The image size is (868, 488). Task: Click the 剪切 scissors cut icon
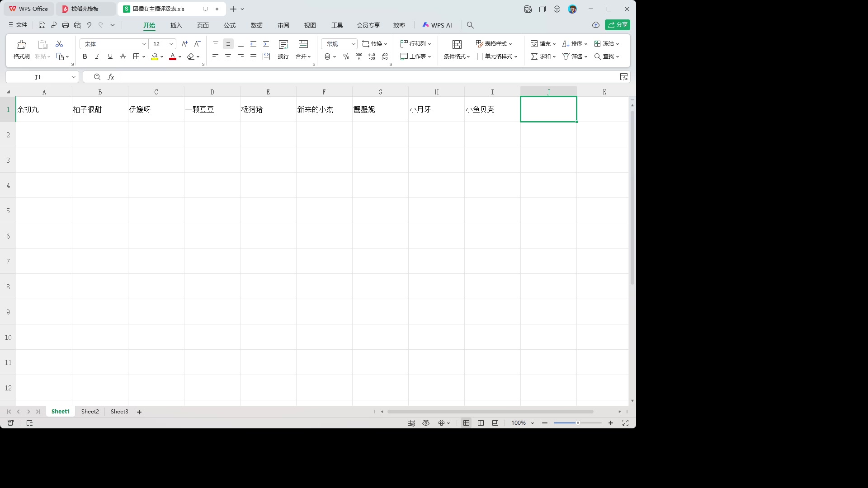point(59,44)
